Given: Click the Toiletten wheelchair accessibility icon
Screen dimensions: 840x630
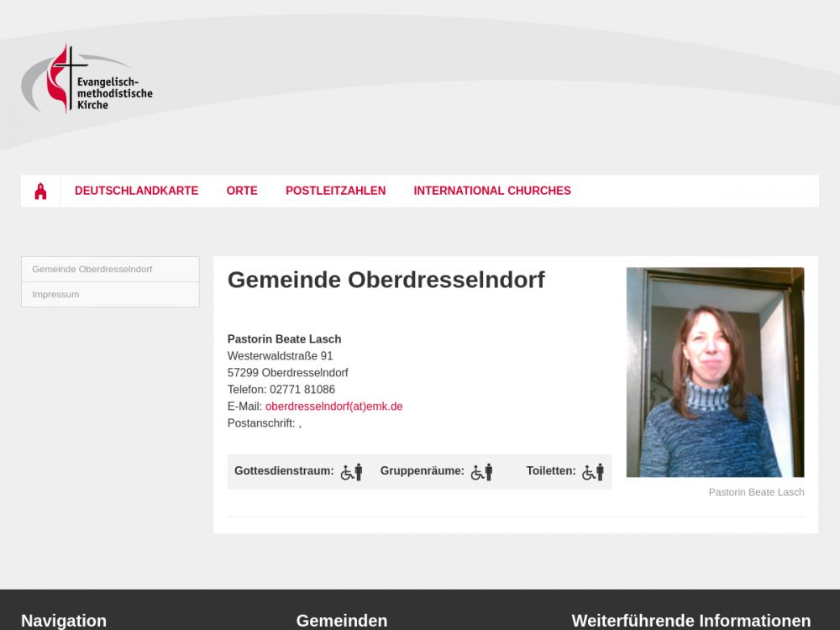Looking at the screenshot, I should point(593,472).
